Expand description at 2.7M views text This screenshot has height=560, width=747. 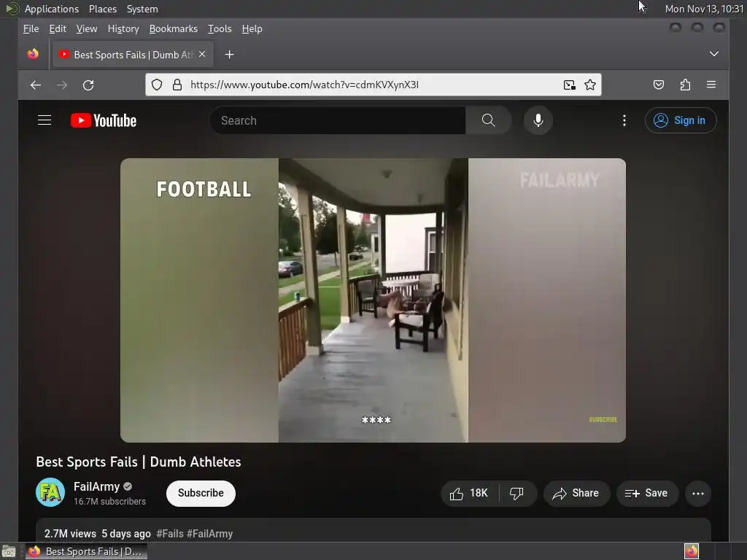pos(70,534)
